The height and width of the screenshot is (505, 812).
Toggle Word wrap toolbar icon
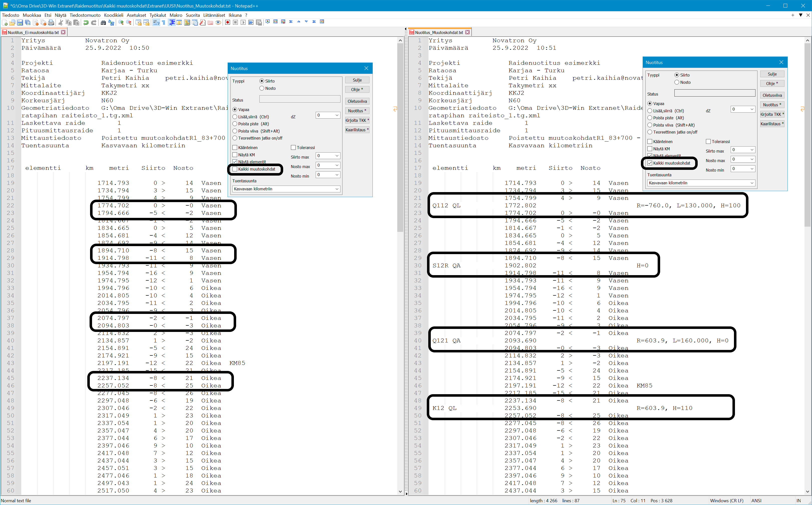click(x=156, y=22)
